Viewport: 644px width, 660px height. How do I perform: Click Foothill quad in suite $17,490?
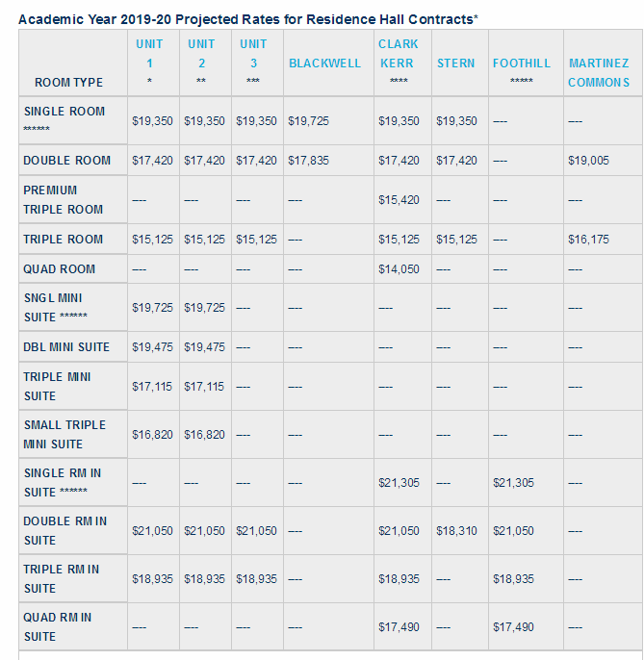[513, 627]
